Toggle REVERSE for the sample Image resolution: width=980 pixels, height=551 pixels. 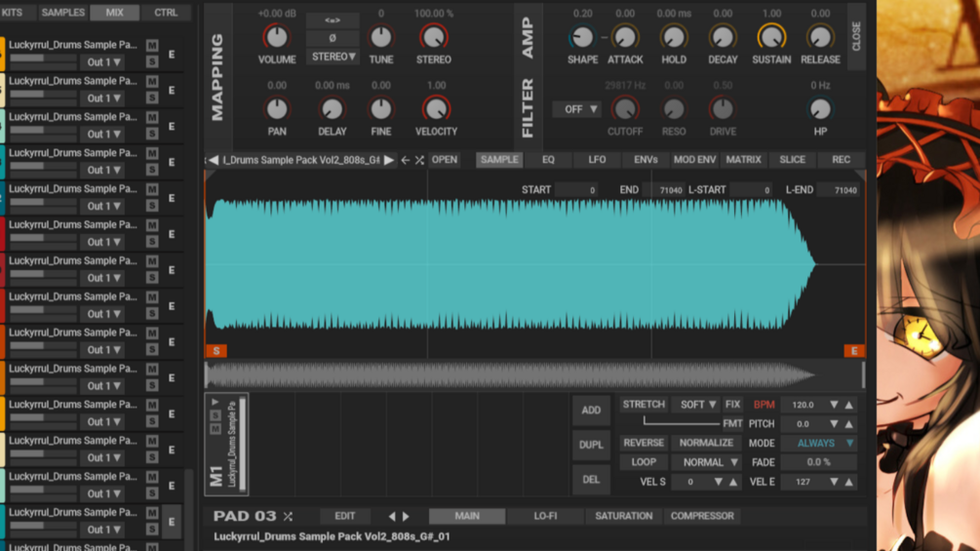click(644, 443)
